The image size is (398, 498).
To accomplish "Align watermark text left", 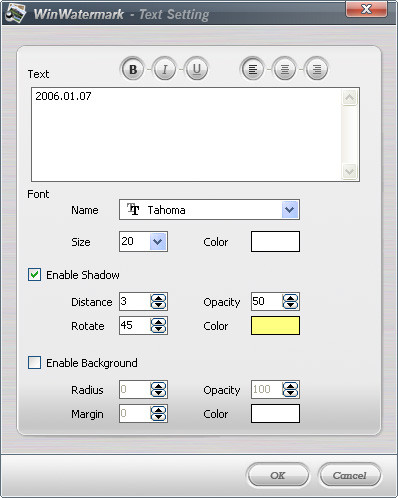I will [253, 69].
